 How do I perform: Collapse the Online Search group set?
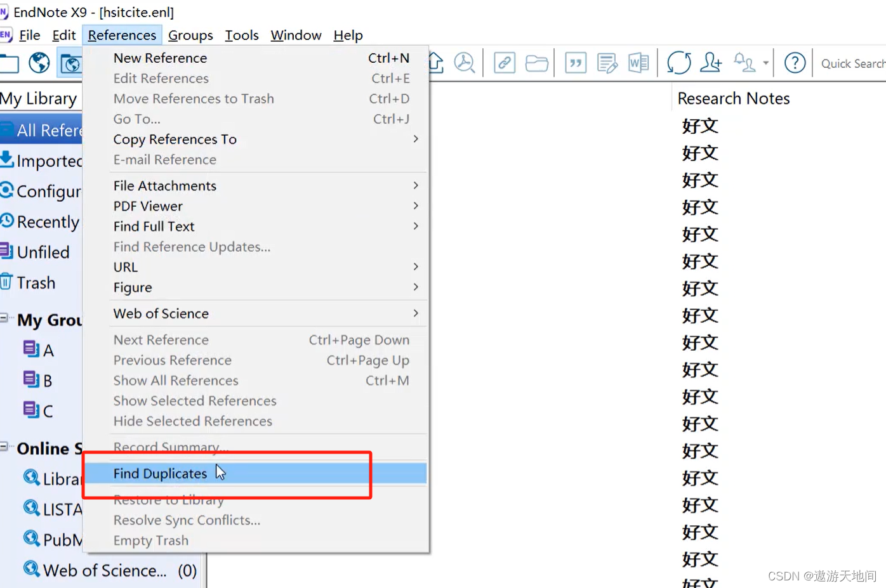pyautogui.click(x=4, y=447)
